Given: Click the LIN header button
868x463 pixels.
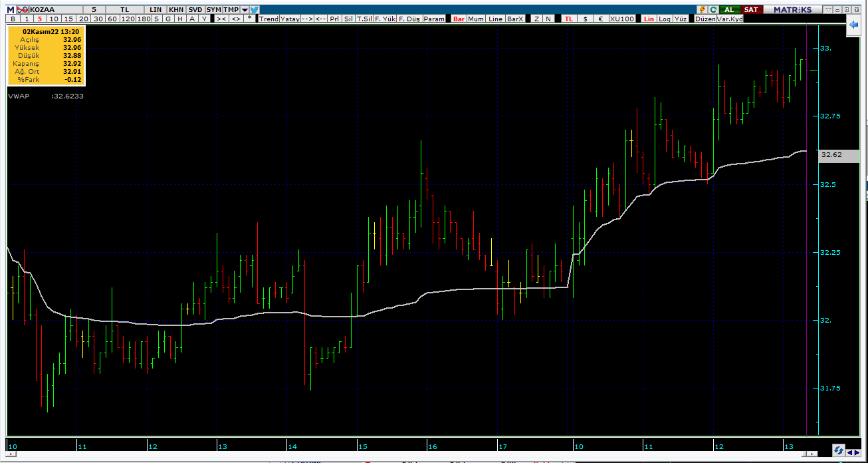Looking at the screenshot, I should (x=156, y=10).
